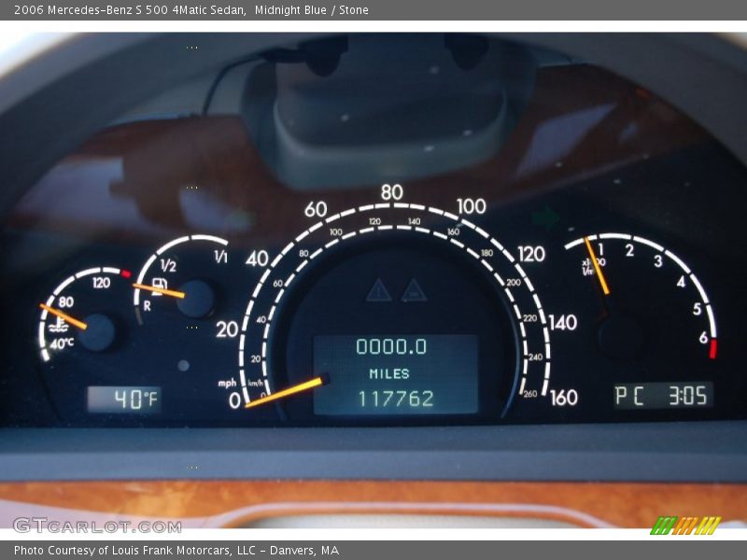Click the 3:05 clock display
This screenshot has width=747, height=560.
click(x=686, y=396)
